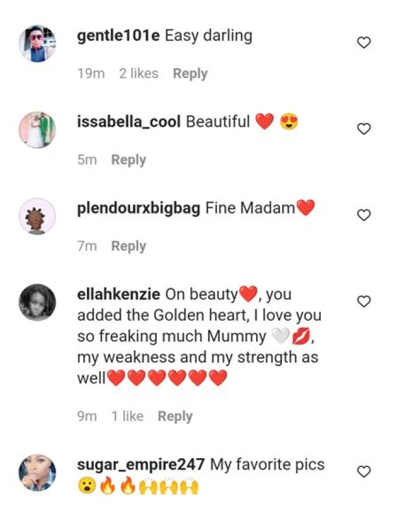Viewport: 420px width, 513px height.
Task: Tap the heart icon beside issabella_cool's comment
Action: [365, 128]
